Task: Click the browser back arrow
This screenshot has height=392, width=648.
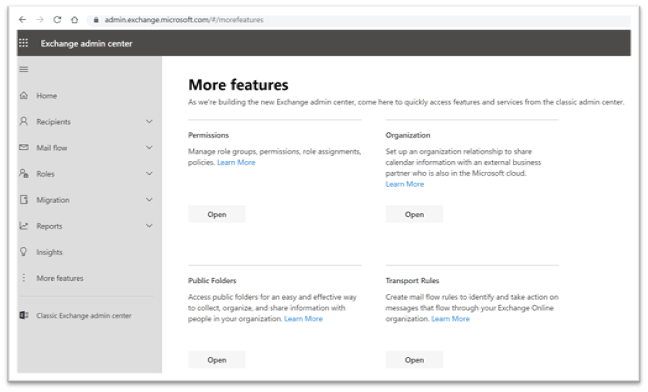Action: click(x=22, y=19)
